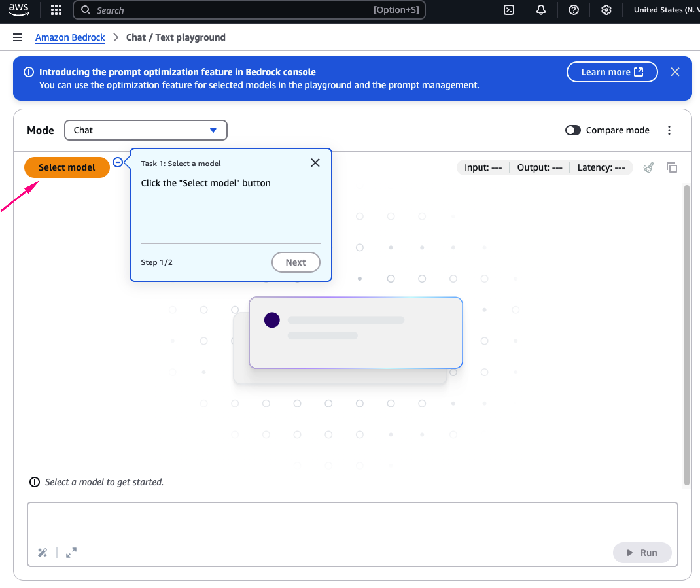Go to Amazon Bedrock breadcrumb link
The image size is (700, 588).
[70, 37]
